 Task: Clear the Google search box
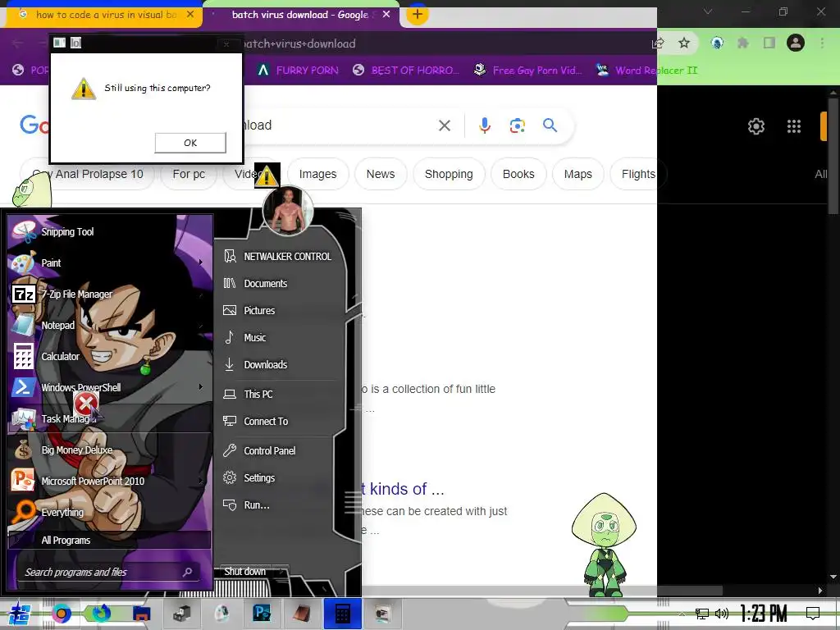(x=444, y=126)
